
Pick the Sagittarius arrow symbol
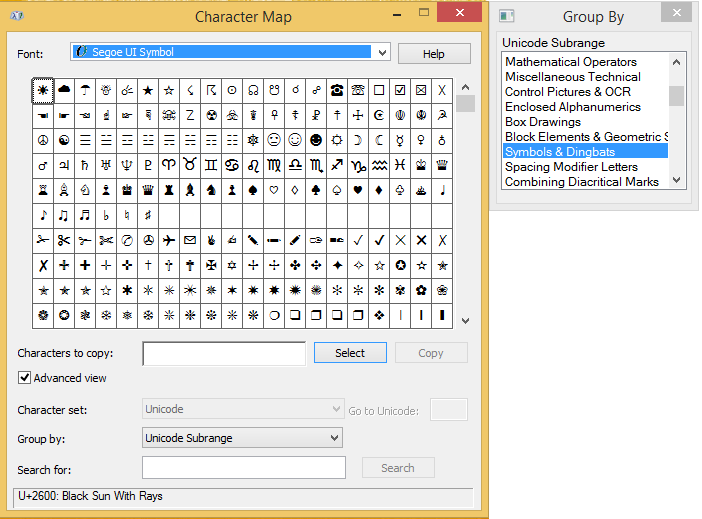337,165
